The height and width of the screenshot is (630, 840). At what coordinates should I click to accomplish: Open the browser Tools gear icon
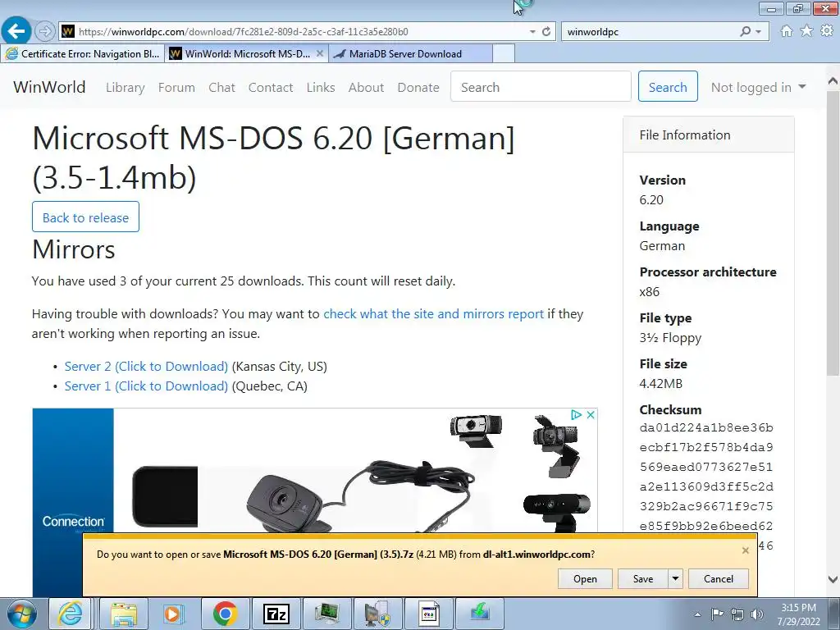[x=827, y=31]
